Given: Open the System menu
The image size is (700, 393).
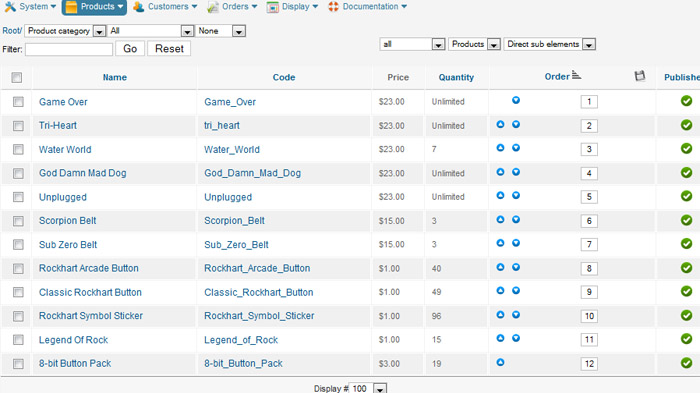Looking at the screenshot, I should [30, 7].
